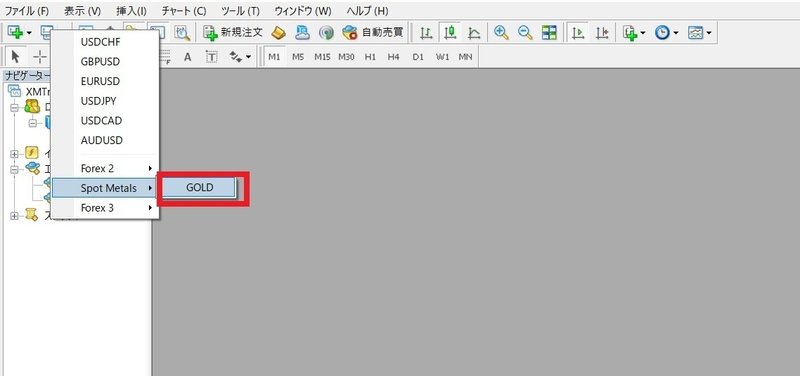Select the MN timeframe

click(x=465, y=57)
